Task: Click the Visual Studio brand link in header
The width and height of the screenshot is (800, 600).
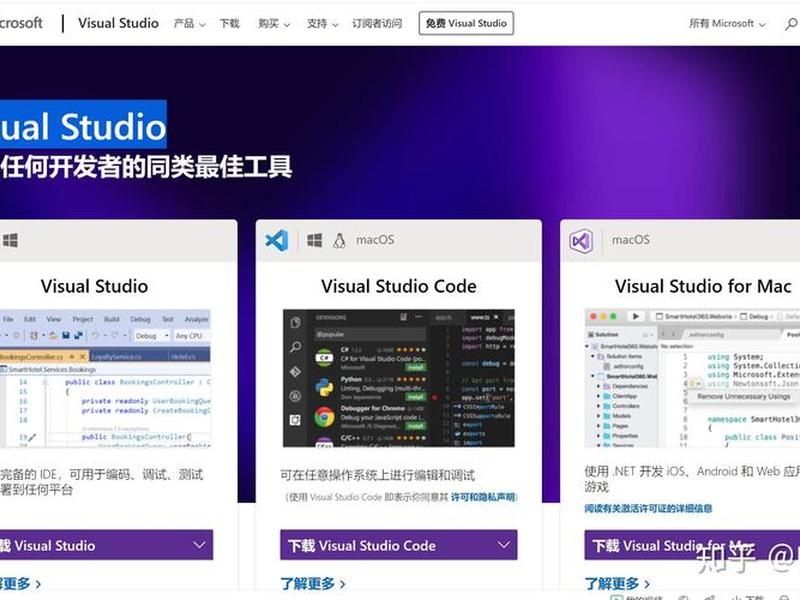Action: (118, 23)
